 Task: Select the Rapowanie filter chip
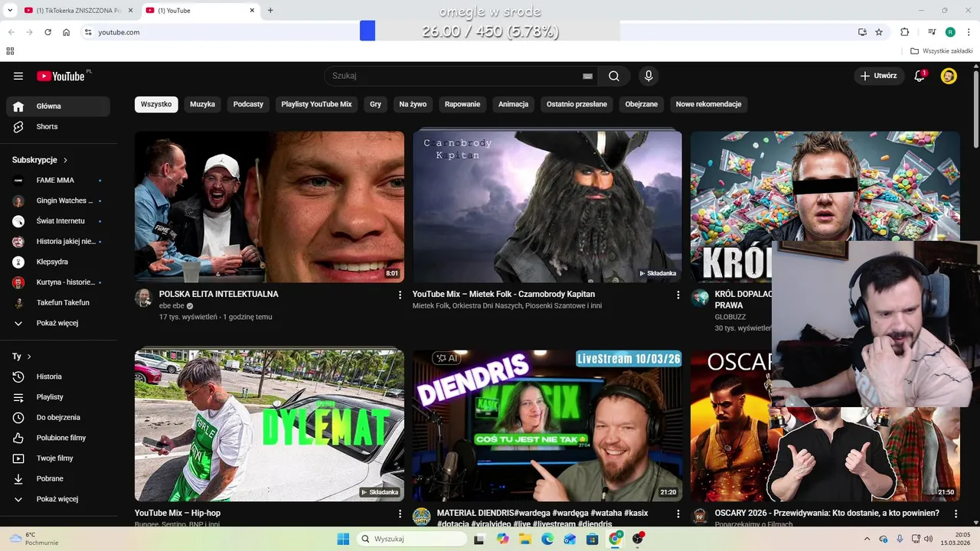click(x=462, y=104)
